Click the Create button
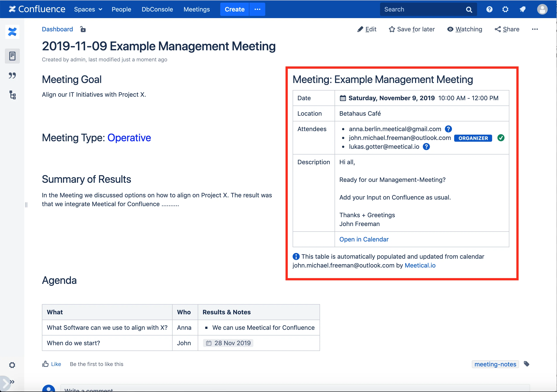 pyautogui.click(x=234, y=9)
